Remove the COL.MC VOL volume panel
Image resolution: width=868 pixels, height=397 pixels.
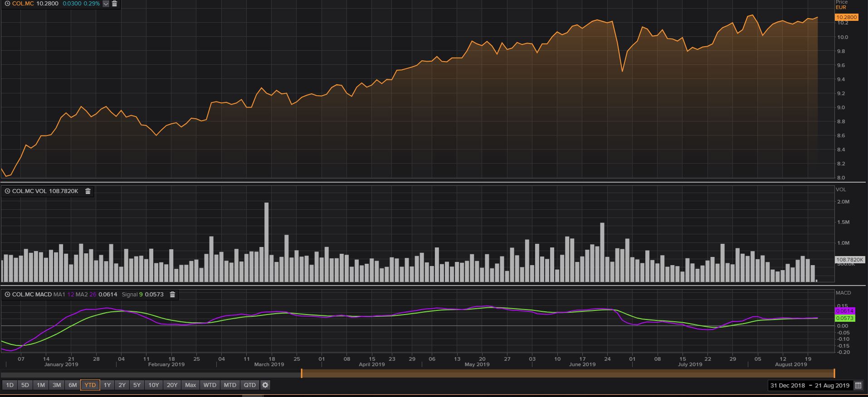[88, 191]
